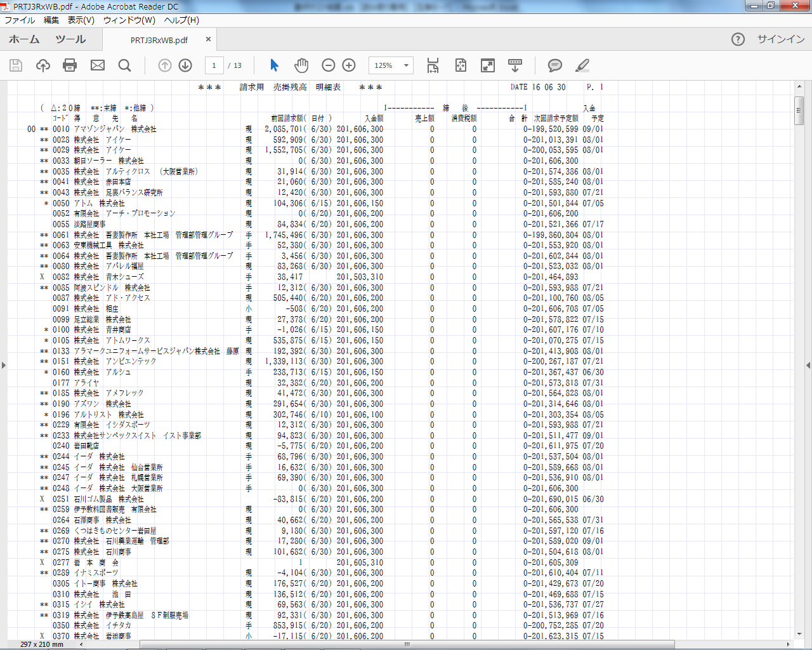Click the page number input field
The height and width of the screenshot is (650, 812).
pos(214,65)
